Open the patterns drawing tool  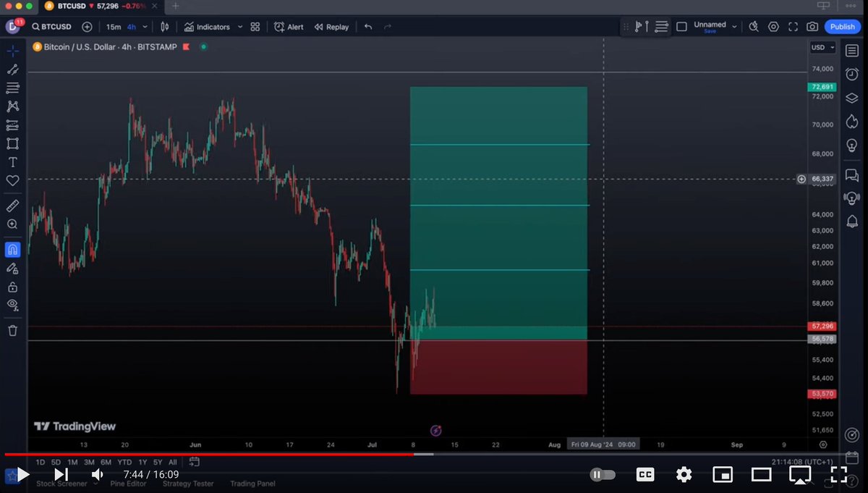point(12,106)
